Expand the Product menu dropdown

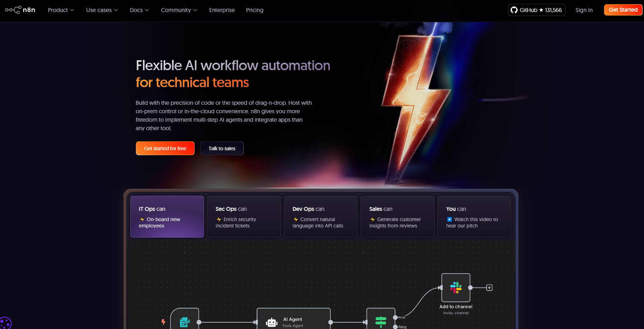point(61,10)
